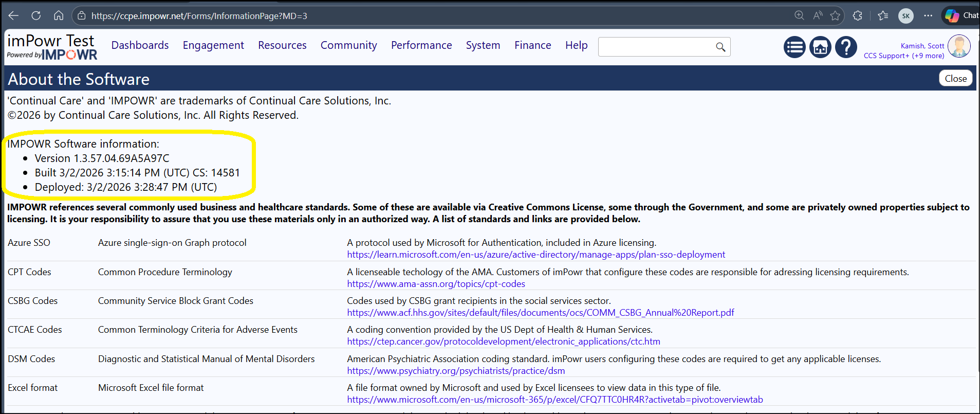Viewport: 980px width, 414px height.
Task: Click the trademarks of Continual Care Solutions line
Action: [199, 101]
